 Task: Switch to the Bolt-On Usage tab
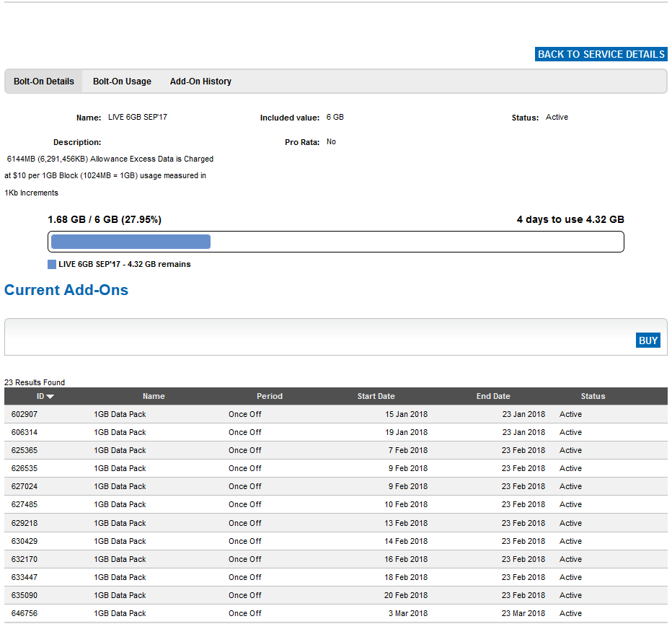[122, 82]
